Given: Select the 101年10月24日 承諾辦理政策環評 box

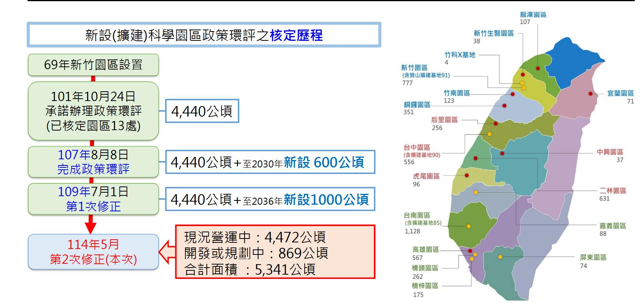Looking at the screenshot, I should click(93, 111).
